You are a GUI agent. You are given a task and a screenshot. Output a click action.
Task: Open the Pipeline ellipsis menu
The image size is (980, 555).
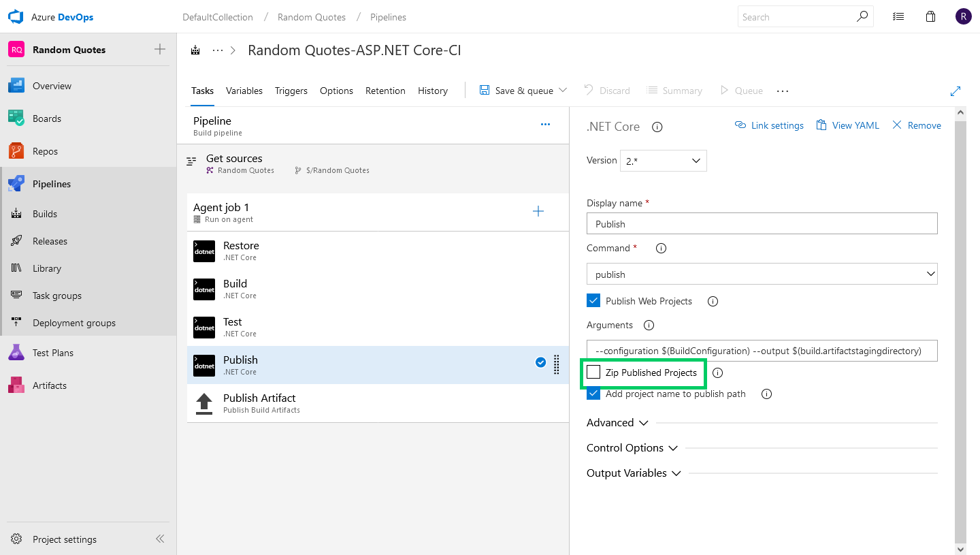(545, 125)
